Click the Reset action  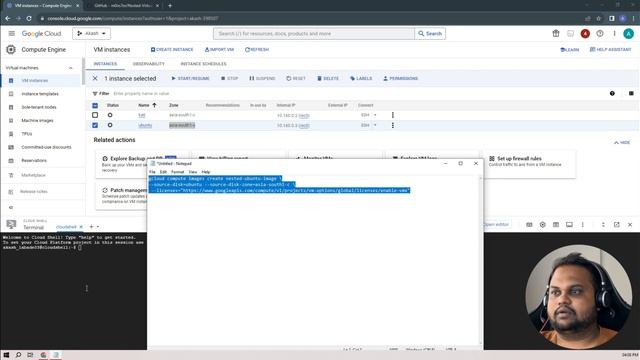coord(296,78)
